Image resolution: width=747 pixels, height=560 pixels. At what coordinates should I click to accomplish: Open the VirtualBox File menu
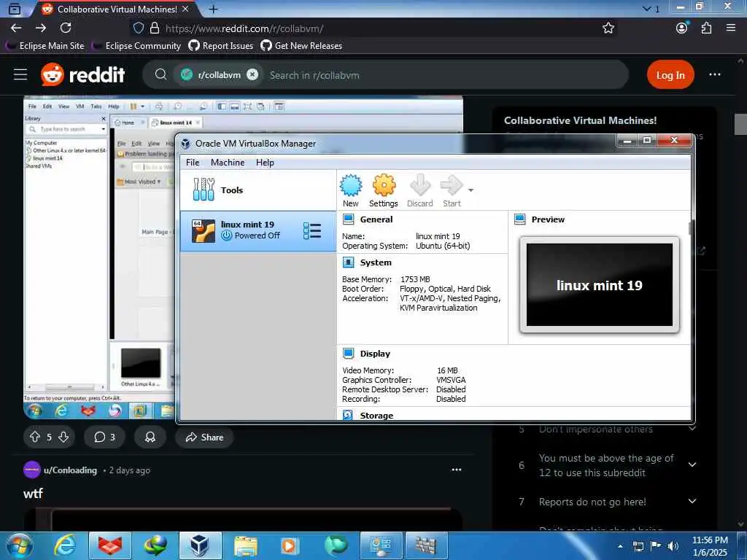click(193, 163)
